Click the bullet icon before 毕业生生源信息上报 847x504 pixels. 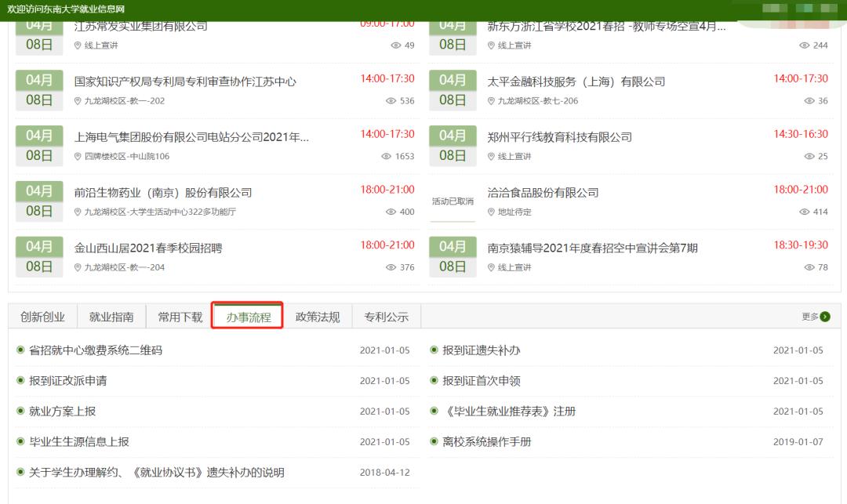click(20, 441)
